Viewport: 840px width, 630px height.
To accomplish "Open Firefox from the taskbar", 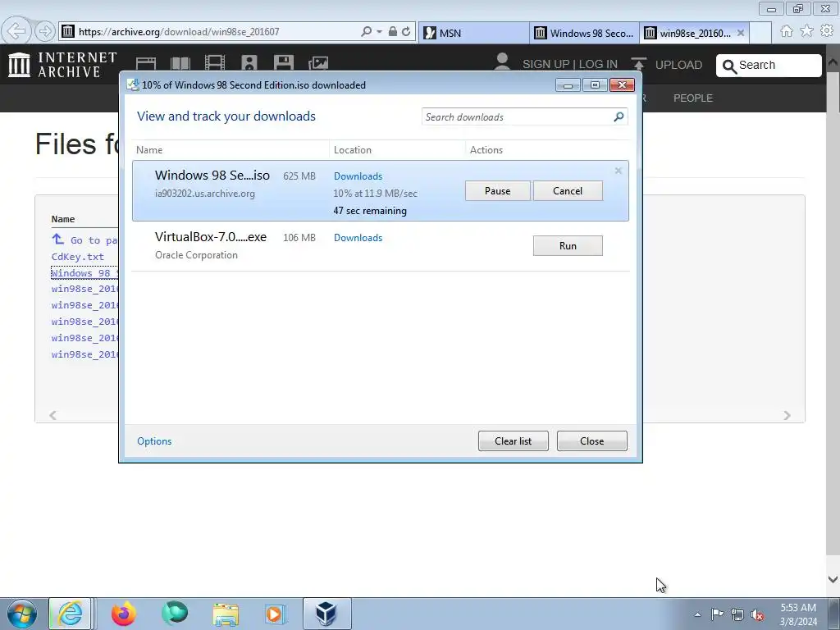I will pyautogui.click(x=124, y=614).
